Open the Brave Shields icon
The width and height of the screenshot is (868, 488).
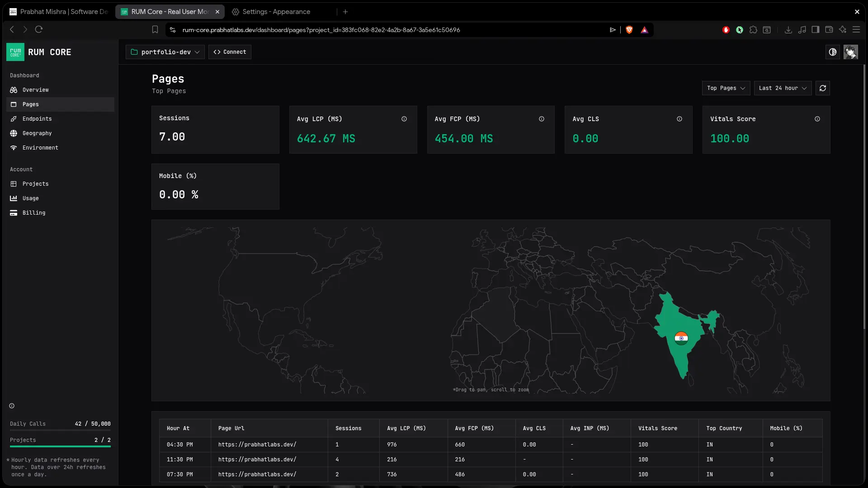(x=629, y=30)
